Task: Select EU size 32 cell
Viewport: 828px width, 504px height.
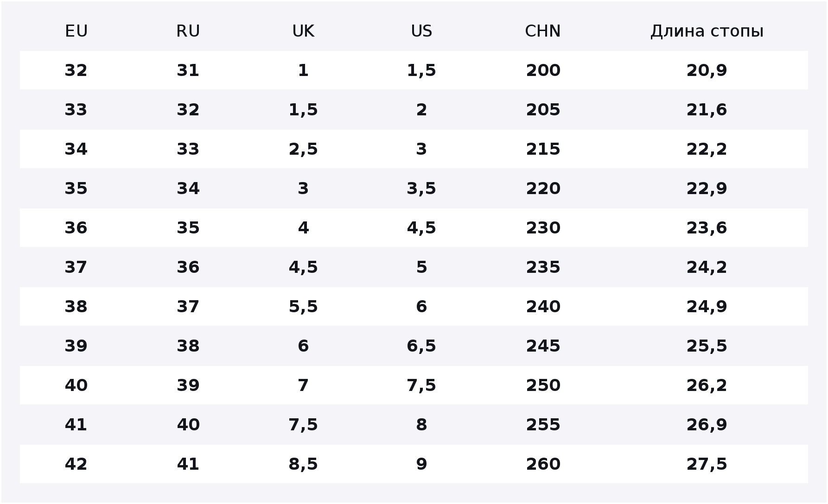Action: [76, 70]
